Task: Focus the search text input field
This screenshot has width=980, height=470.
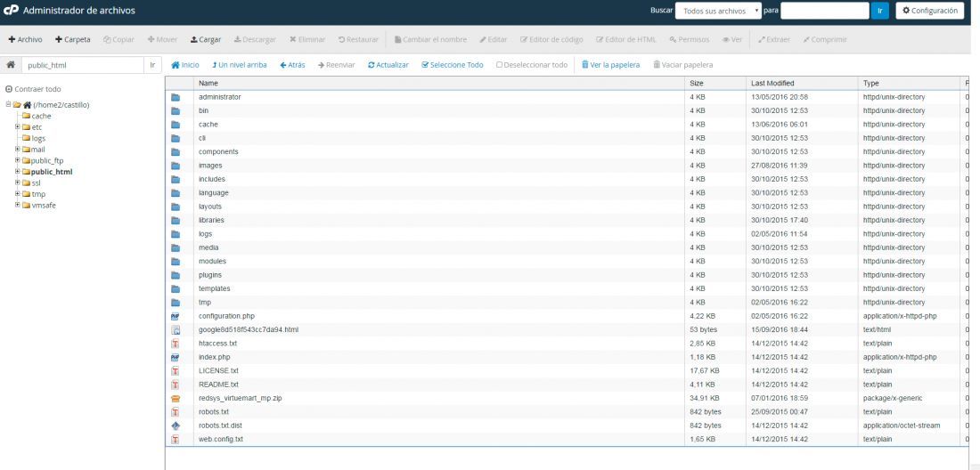Action: [x=825, y=11]
